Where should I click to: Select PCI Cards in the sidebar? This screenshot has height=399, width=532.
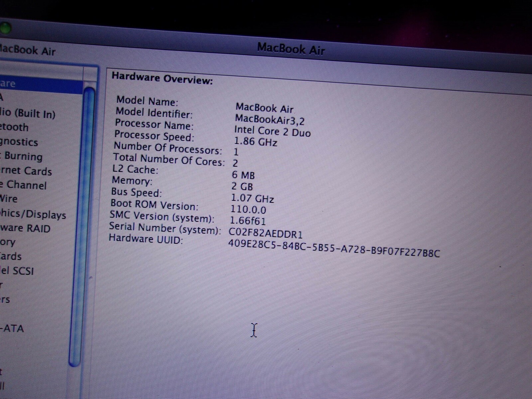pos(11,256)
